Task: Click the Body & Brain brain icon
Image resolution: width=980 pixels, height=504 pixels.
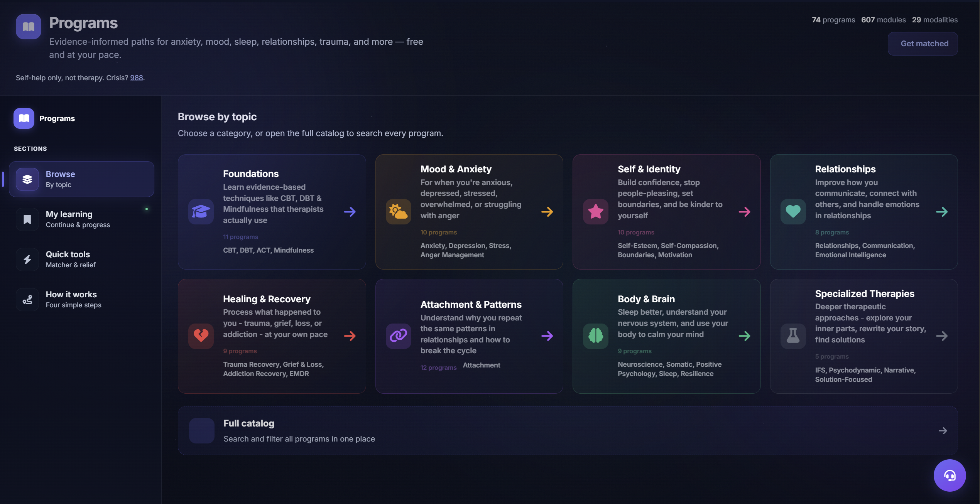Action: (596, 336)
